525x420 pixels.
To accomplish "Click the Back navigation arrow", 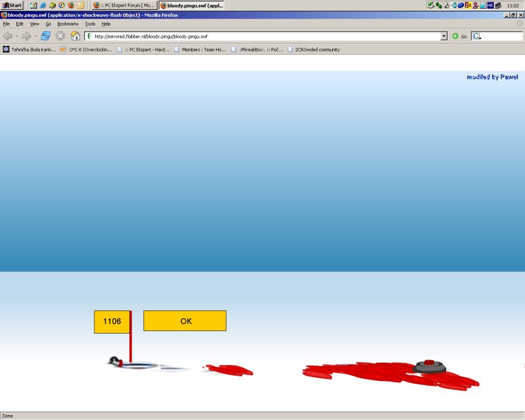I will (8, 36).
